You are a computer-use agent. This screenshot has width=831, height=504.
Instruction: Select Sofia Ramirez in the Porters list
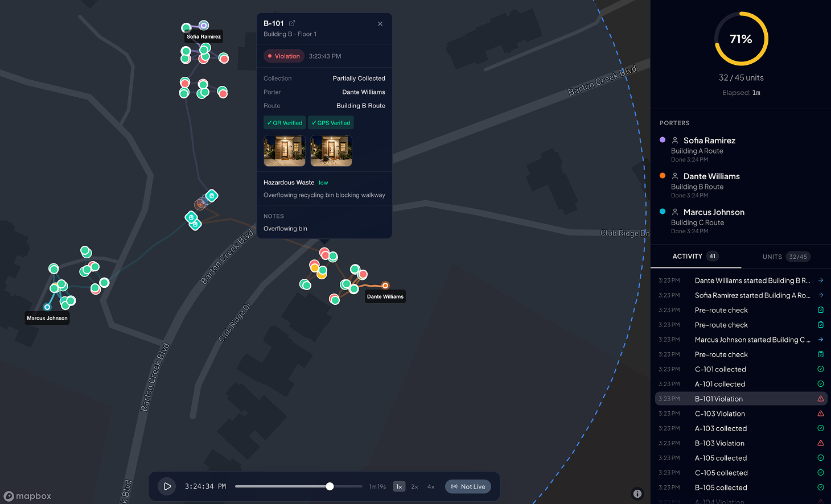[x=709, y=140]
